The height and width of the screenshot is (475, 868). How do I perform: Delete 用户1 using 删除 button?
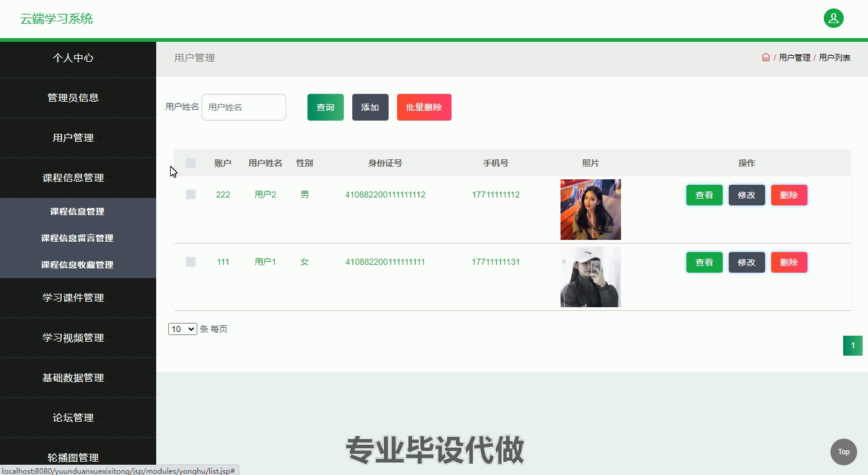click(789, 262)
